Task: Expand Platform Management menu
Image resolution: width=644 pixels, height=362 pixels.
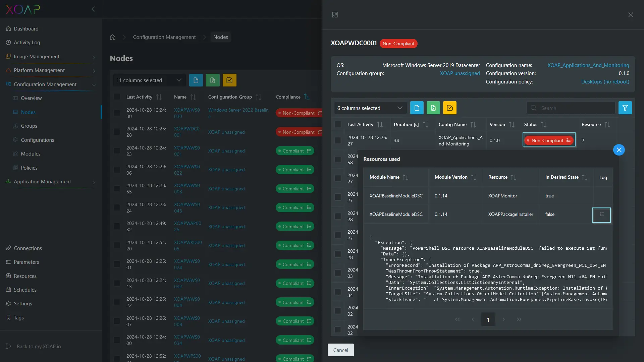Action: tap(50, 70)
